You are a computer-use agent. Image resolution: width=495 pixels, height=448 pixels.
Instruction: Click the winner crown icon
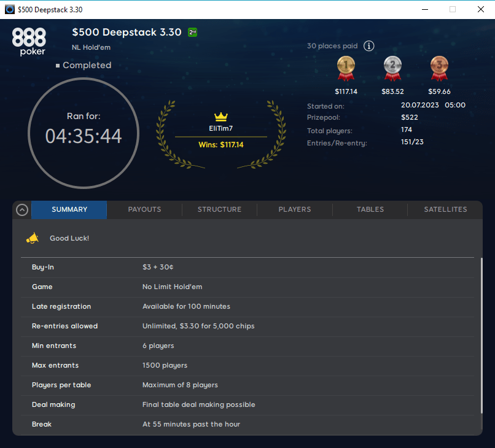221,117
